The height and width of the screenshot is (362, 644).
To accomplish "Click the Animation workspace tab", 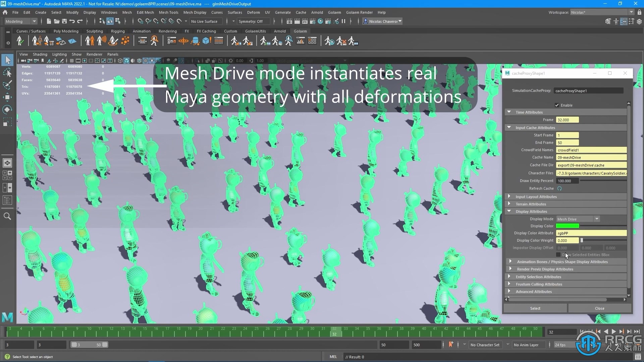I will 141,31.
